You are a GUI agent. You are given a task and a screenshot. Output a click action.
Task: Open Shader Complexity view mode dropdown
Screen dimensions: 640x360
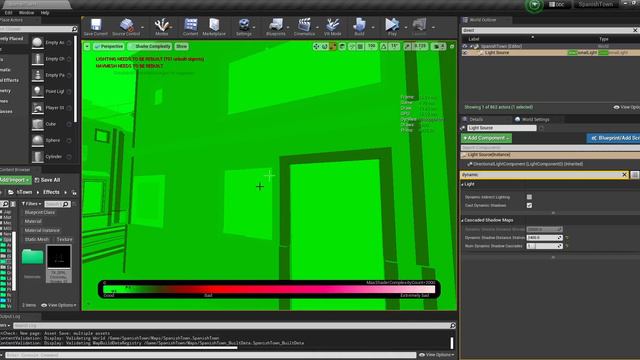pos(149,47)
